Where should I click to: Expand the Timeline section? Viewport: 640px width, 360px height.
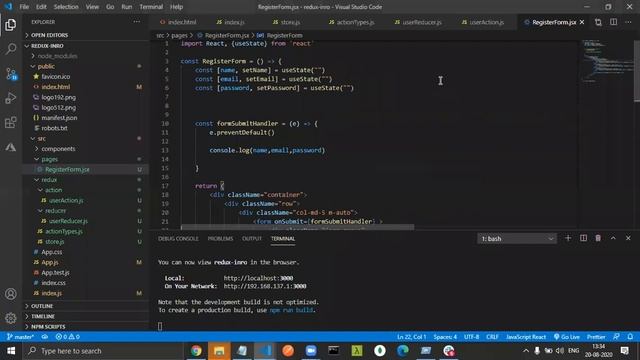point(86,316)
